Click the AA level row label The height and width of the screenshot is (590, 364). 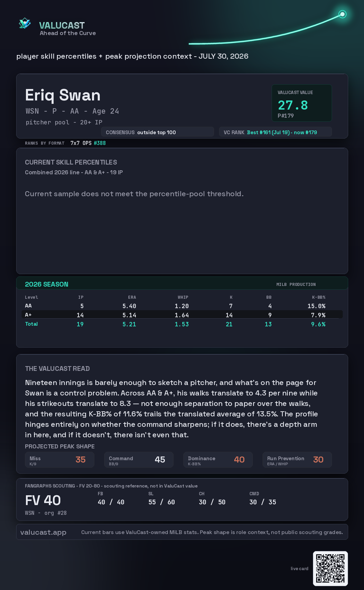28,306
